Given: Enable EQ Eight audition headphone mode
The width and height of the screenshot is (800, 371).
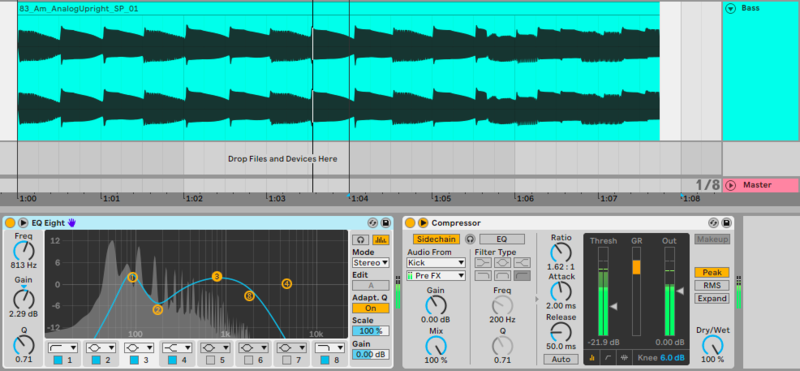Looking at the screenshot, I should 361,239.
